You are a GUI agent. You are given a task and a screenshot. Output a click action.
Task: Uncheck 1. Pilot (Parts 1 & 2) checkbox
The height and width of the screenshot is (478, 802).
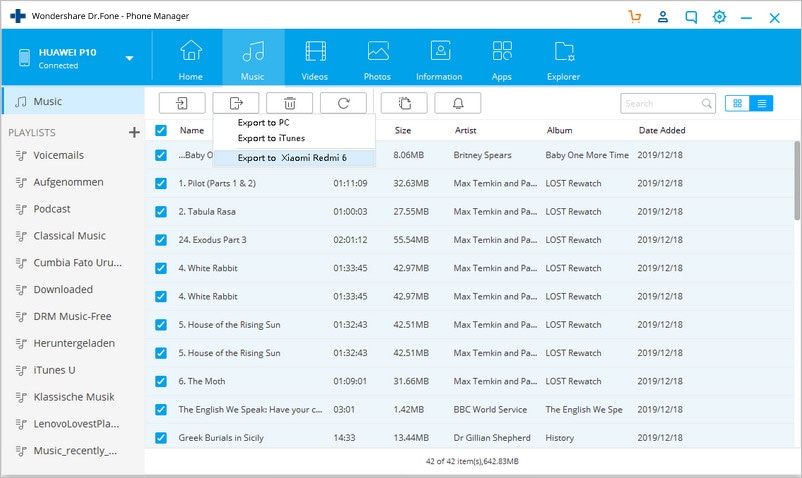(x=161, y=183)
